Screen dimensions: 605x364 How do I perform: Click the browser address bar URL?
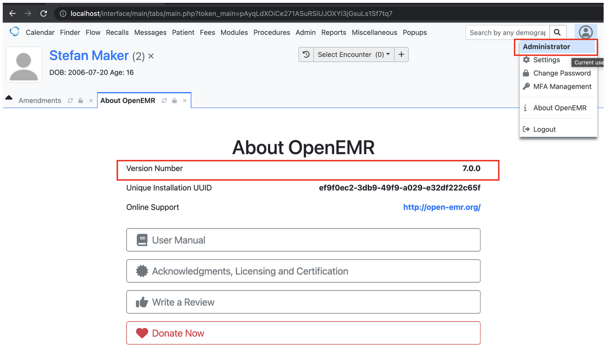point(232,14)
